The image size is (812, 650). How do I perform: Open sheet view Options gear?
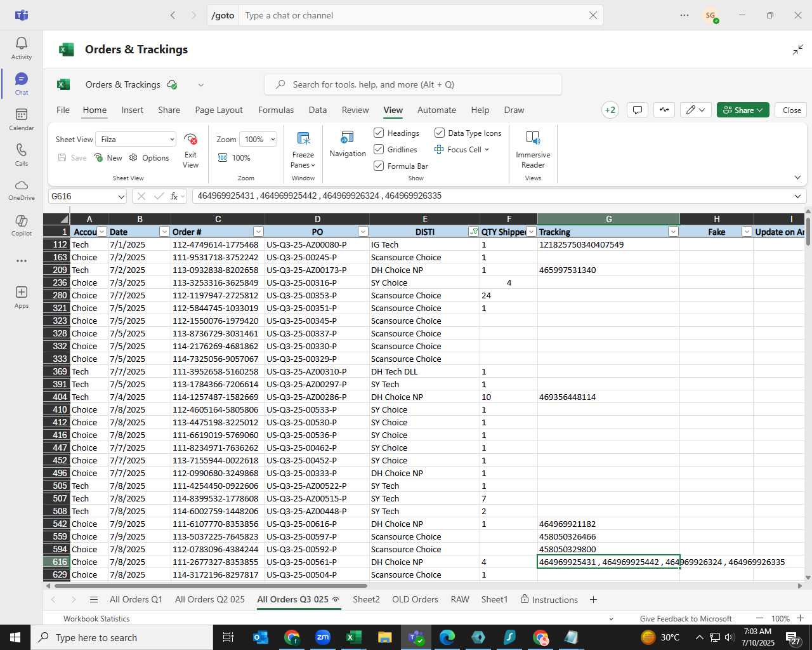[x=133, y=157]
